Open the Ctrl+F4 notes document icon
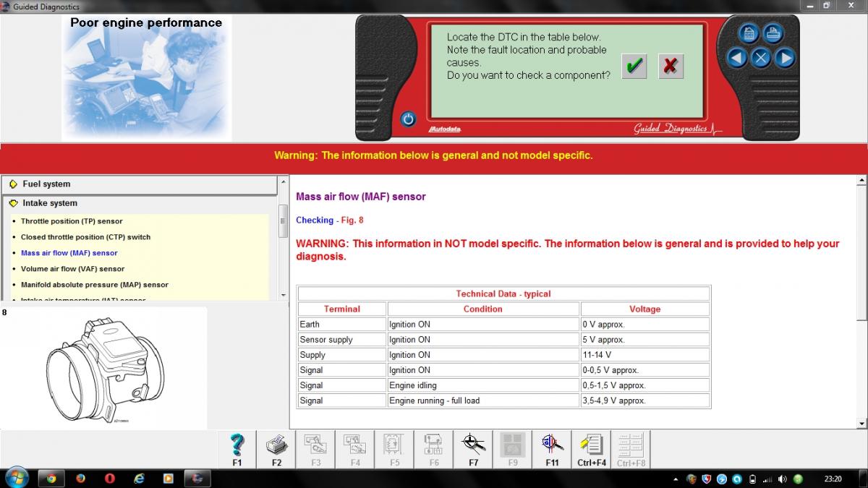Image resolution: width=868 pixels, height=488 pixels. (592, 448)
